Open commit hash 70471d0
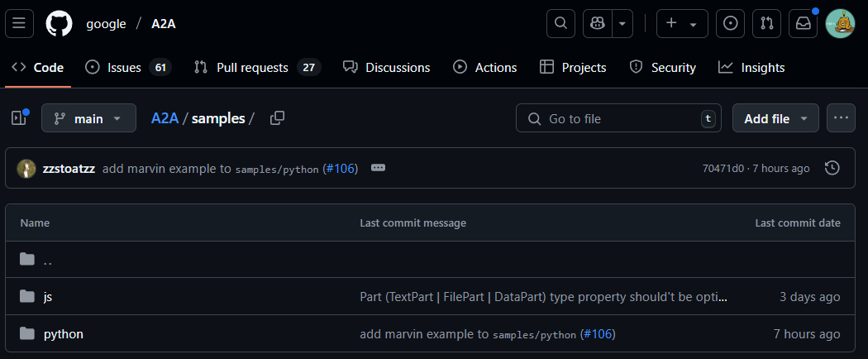868x359 pixels. pos(723,169)
